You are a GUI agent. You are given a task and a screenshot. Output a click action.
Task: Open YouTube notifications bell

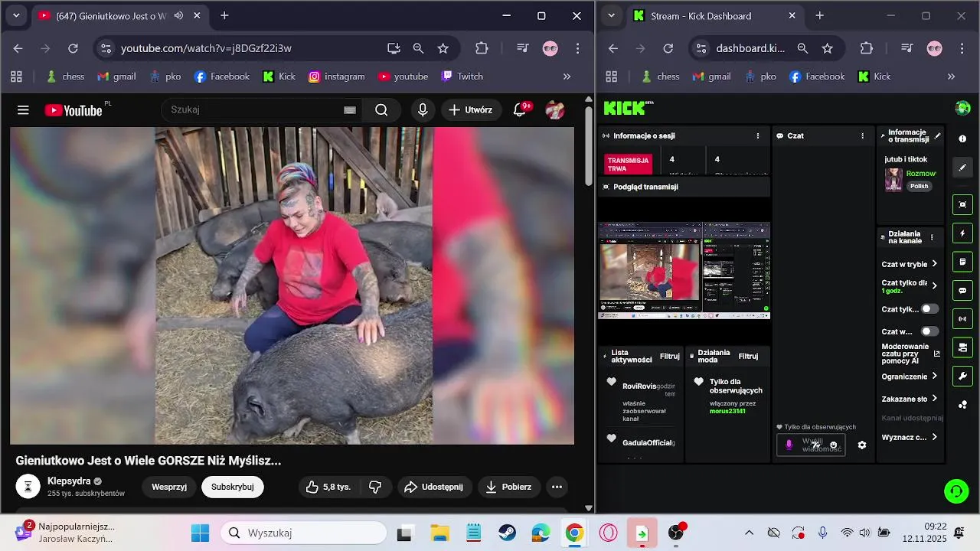pyautogui.click(x=520, y=109)
